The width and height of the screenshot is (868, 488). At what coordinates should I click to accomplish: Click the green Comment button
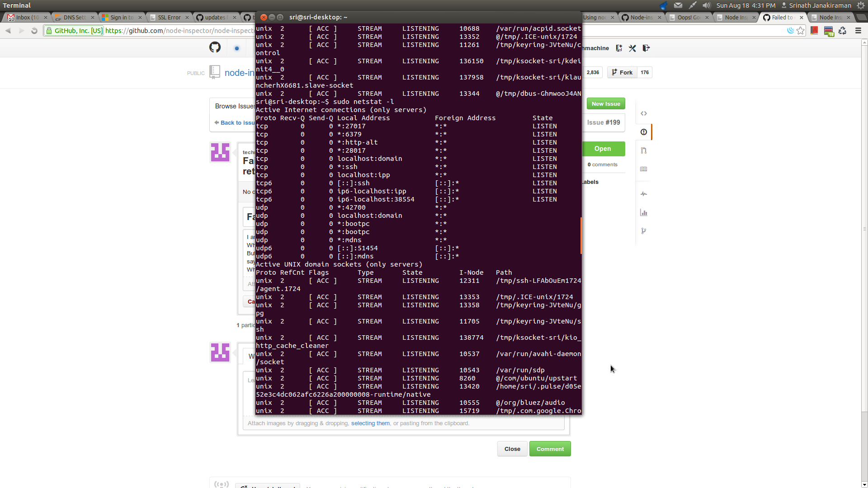pyautogui.click(x=550, y=449)
